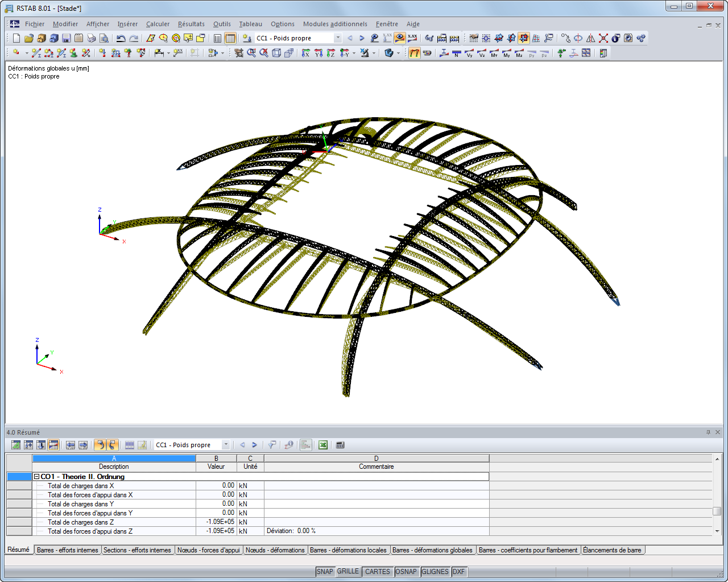Click the red X delete-selection icon

(603, 38)
